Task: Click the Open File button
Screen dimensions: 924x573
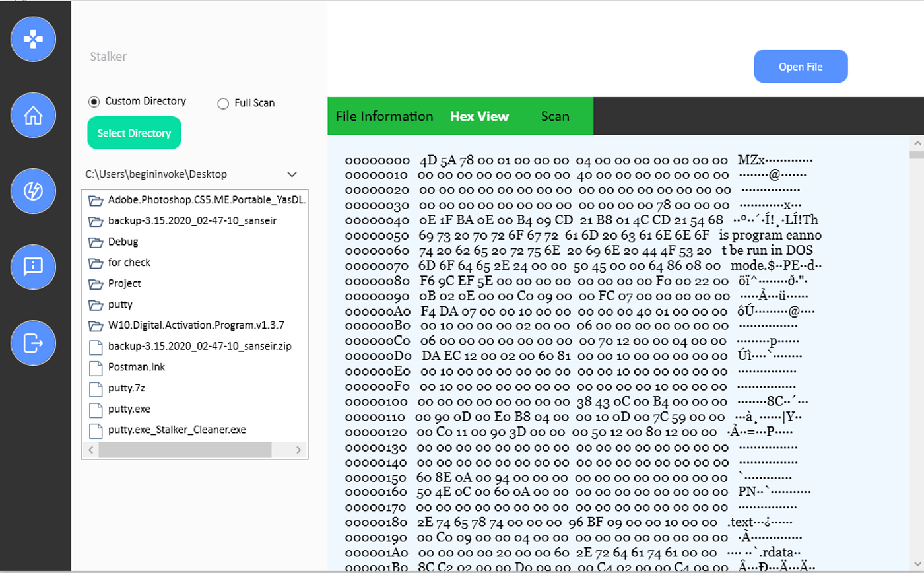Action: pos(800,66)
